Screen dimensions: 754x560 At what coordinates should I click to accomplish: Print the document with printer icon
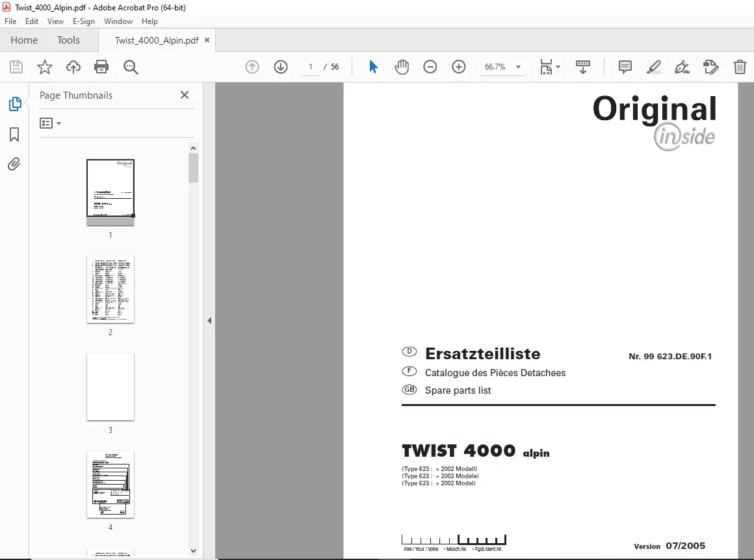point(101,67)
